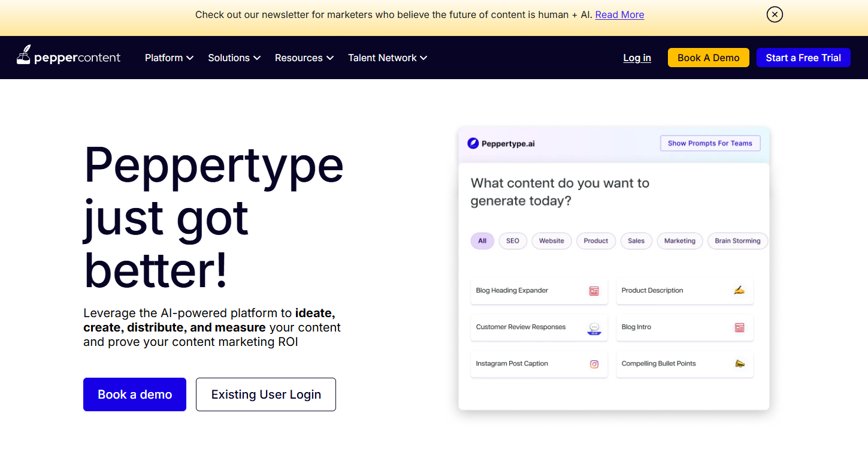
Task: Expand the Resources navigation dropdown
Action: 304,58
